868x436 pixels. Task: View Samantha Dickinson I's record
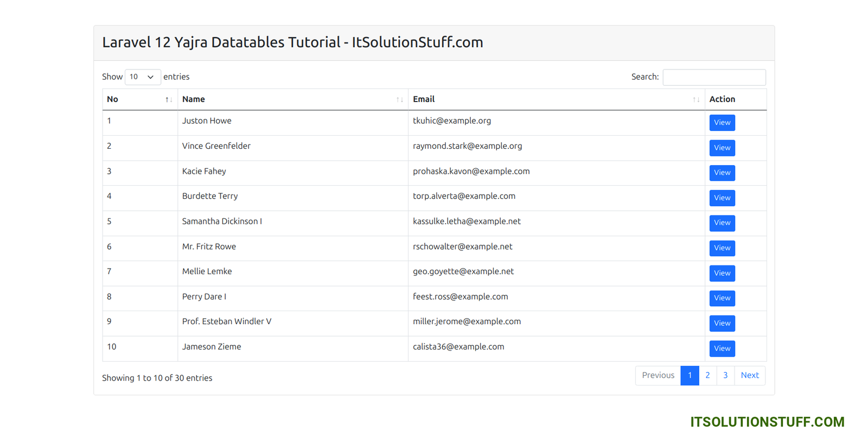coord(722,223)
